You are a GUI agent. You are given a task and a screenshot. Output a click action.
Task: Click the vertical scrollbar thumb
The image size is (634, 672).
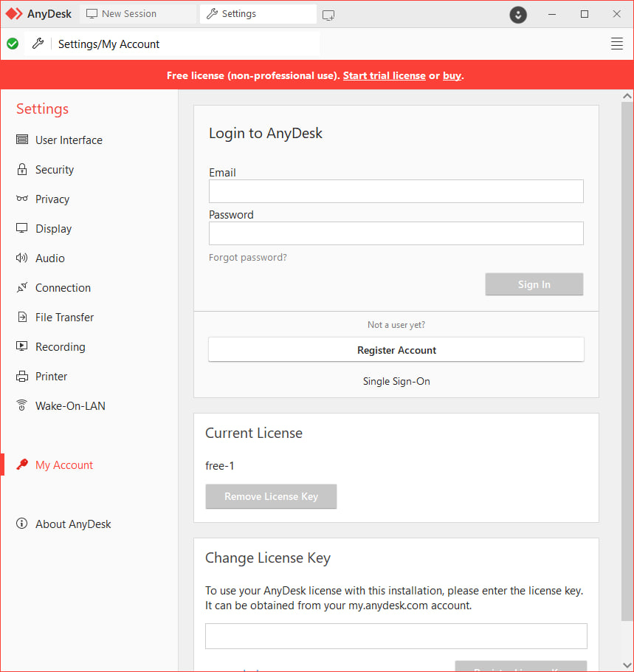tap(627, 361)
